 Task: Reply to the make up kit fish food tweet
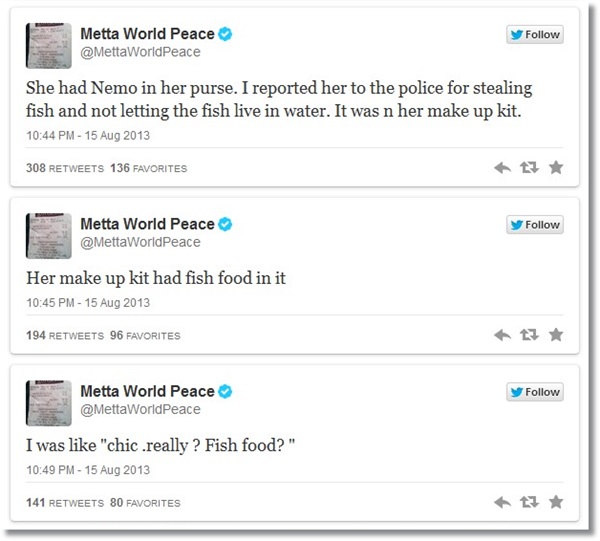[x=503, y=335]
